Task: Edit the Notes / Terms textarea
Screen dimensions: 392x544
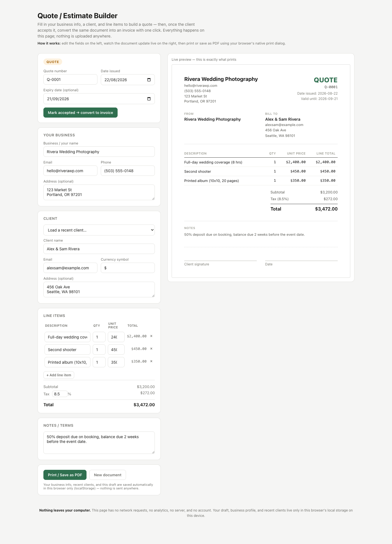Action: (x=99, y=443)
